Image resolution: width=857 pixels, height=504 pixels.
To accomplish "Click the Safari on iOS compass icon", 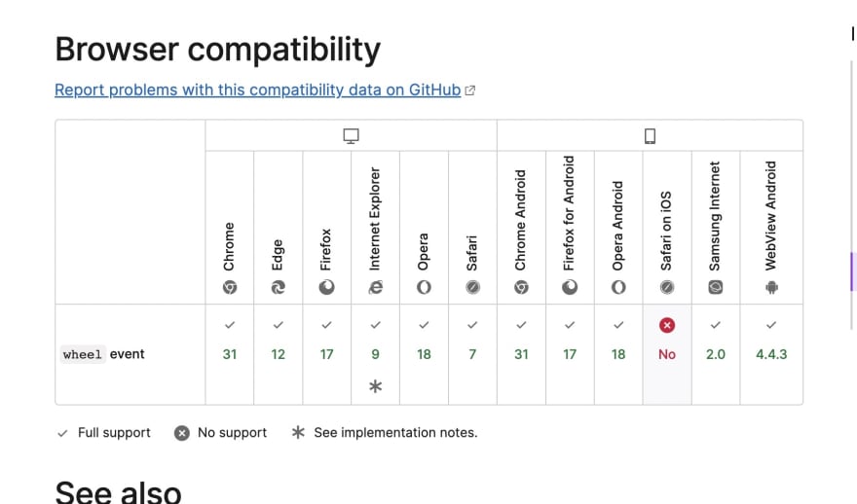I will [667, 287].
